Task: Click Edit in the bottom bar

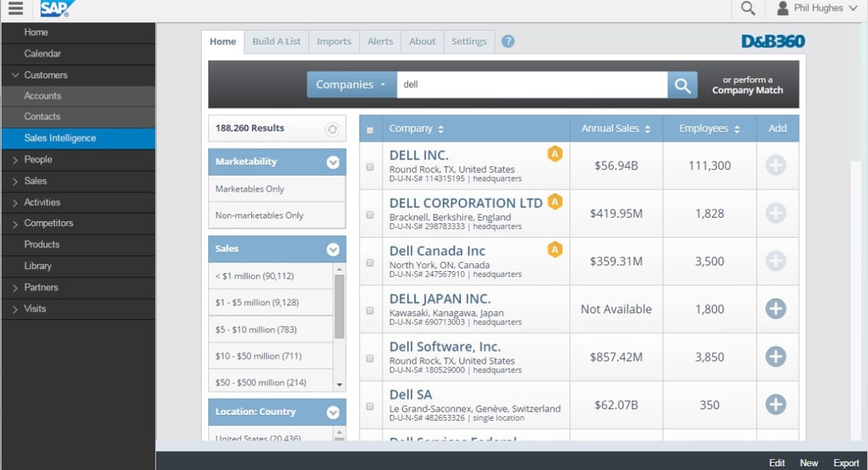Action: coord(777,463)
